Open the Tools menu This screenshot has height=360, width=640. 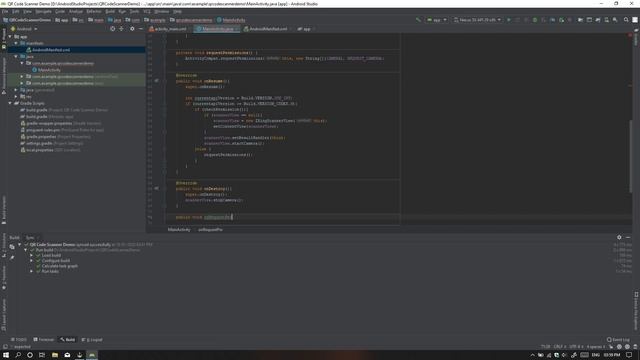134,11
